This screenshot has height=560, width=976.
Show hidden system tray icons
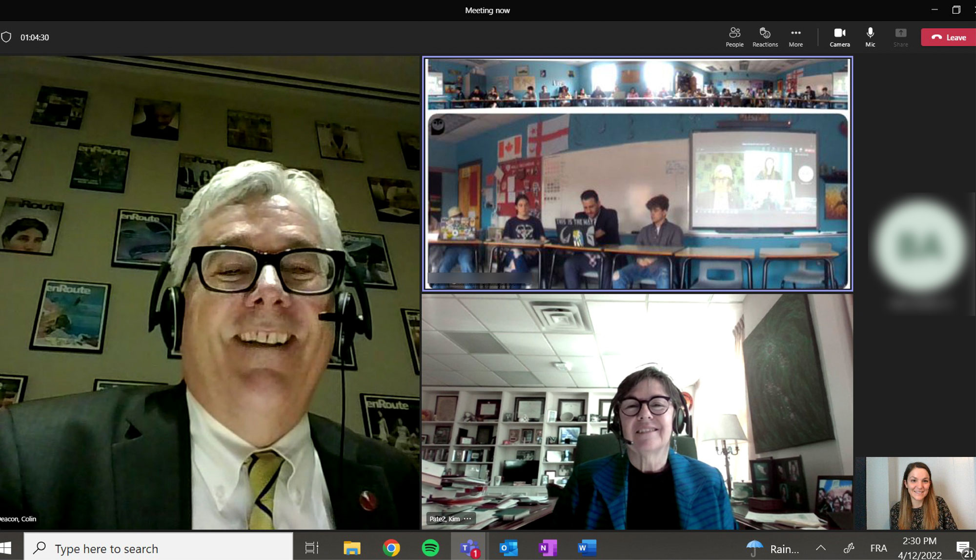click(821, 548)
